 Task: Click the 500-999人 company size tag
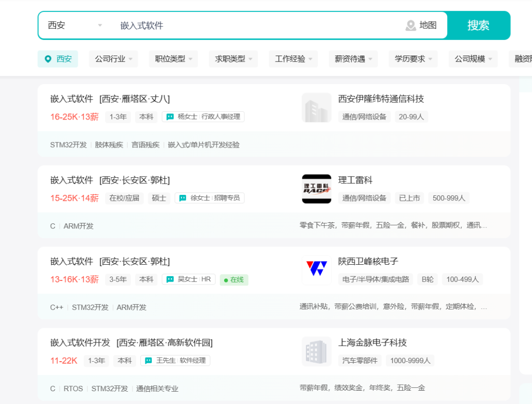pos(449,198)
